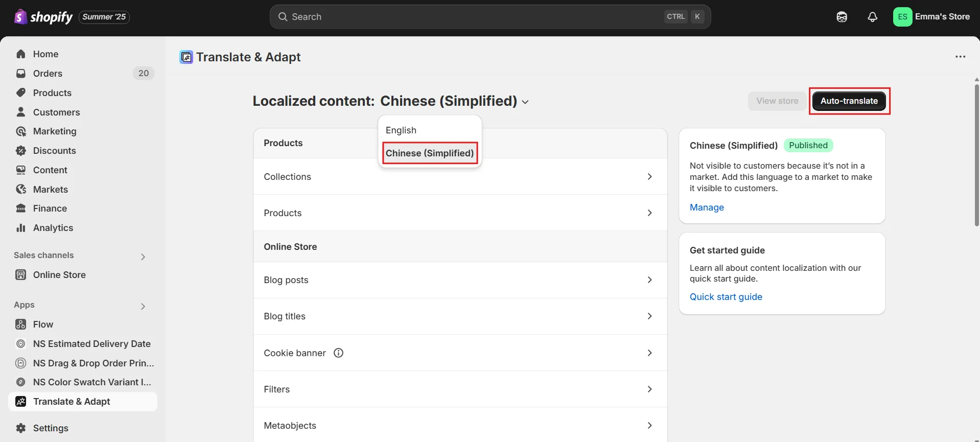This screenshot has height=442, width=980.
Task: Click the Flow app icon
Action: pos(21,324)
